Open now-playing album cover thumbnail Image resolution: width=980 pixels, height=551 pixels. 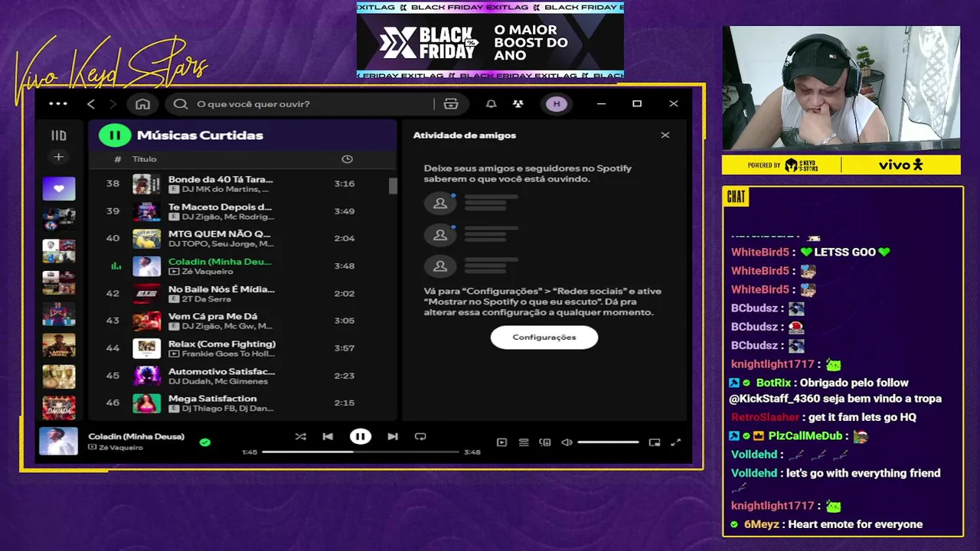coord(59,442)
